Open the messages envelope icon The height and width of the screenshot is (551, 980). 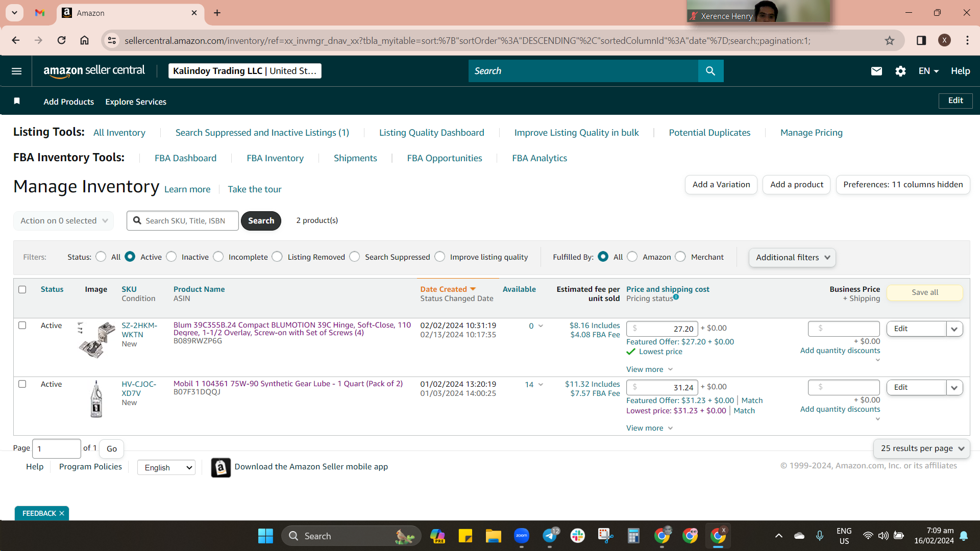tap(876, 71)
